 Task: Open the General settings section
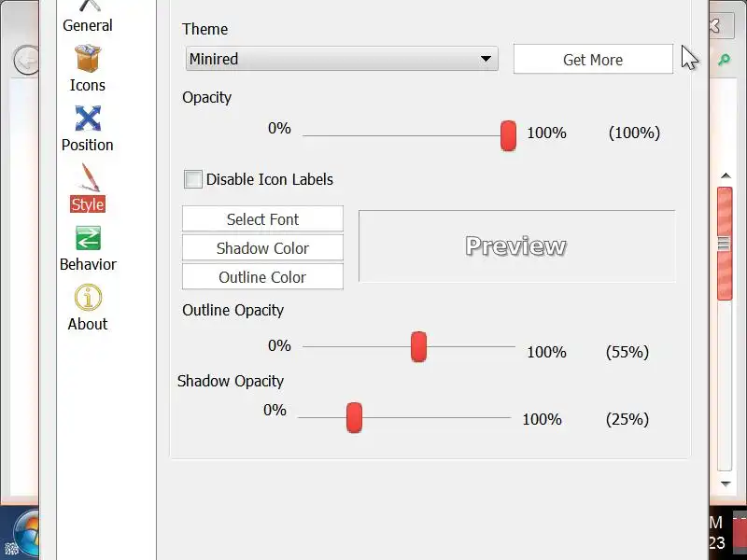click(x=88, y=17)
